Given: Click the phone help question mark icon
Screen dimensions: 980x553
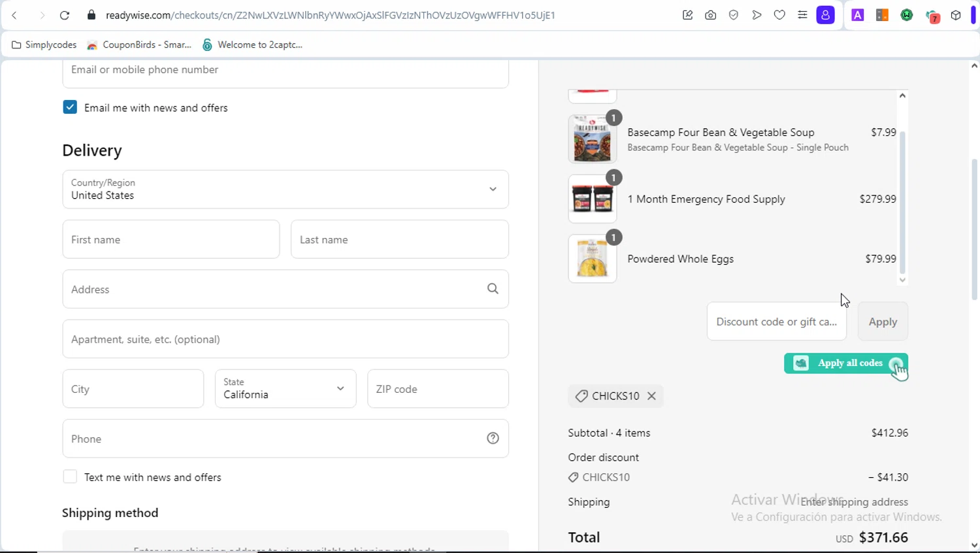Looking at the screenshot, I should click(x=493, y=439).
